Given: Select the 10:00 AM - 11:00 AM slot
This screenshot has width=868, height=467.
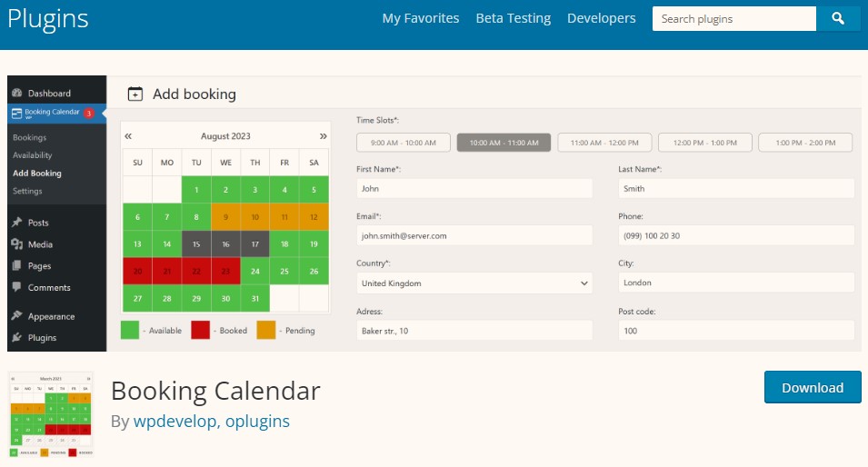Looking at the screenshot, I should (504, 143).
